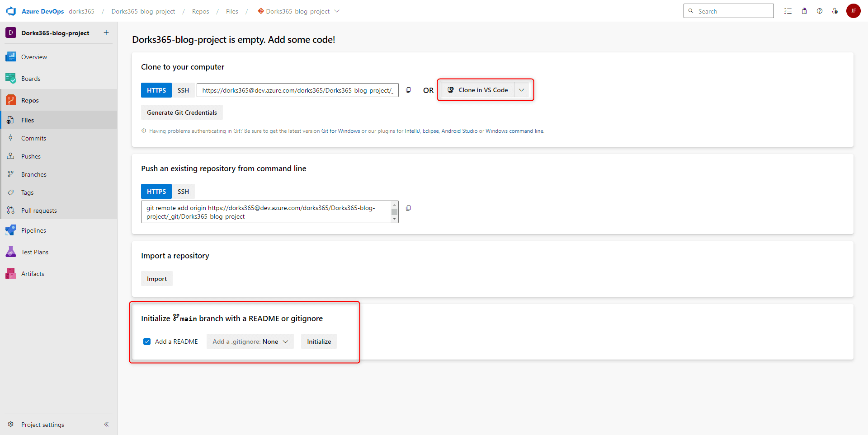This screenshot has width=868, height=435.
Task: Open the JF account avatar
Action: 854,11
